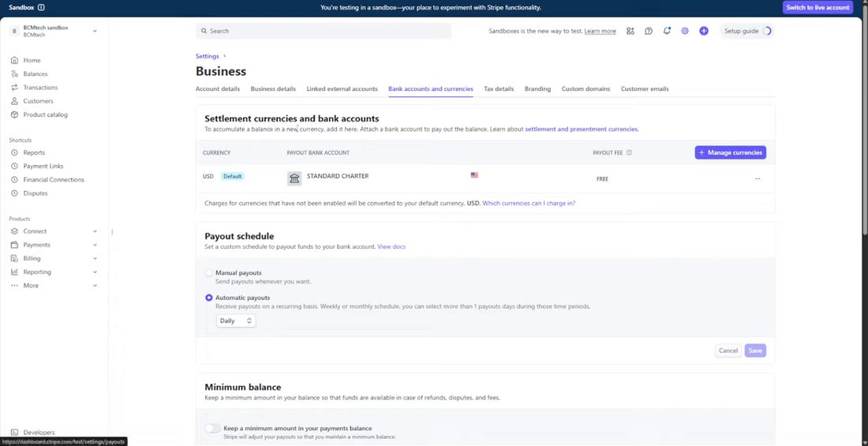Click the Reporting product icon
This screenshot has width=868, height=446.
14,272
